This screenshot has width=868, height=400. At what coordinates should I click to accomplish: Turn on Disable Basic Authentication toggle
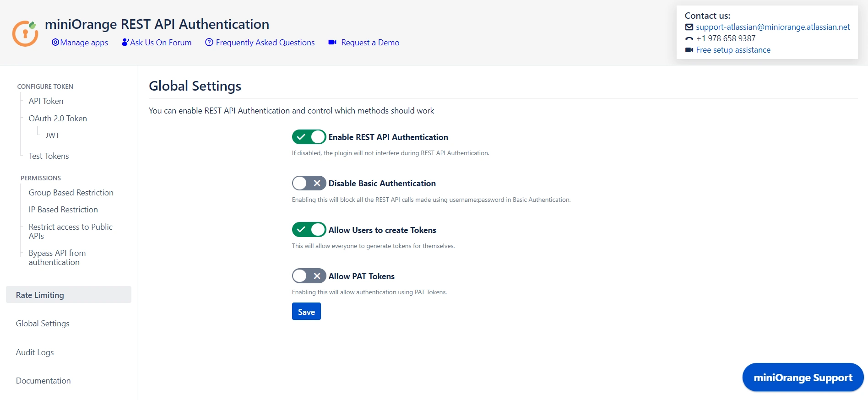(x=309, y=183)
